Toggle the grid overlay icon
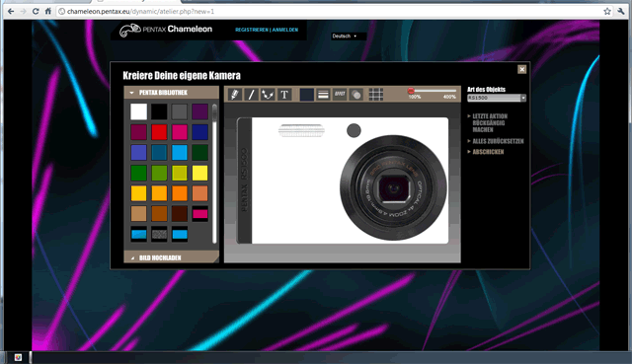Screen dimensions: 632x364 point(376,95)
